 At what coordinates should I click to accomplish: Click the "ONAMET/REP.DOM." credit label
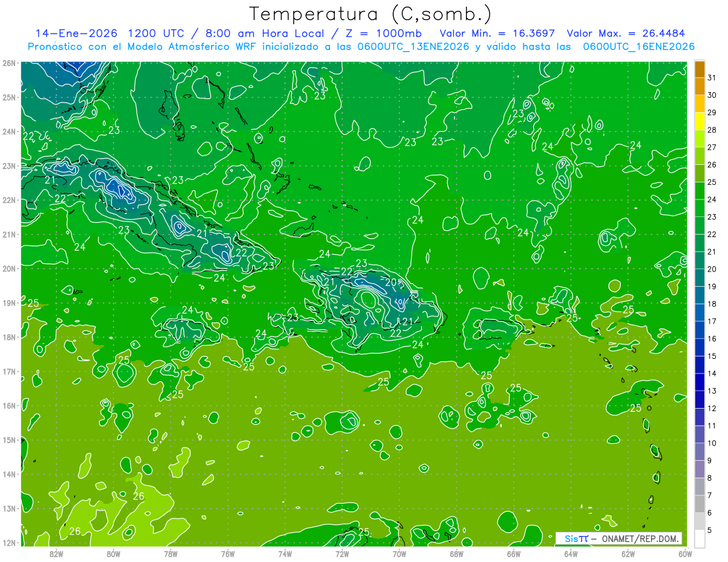(x=639, y=538)
